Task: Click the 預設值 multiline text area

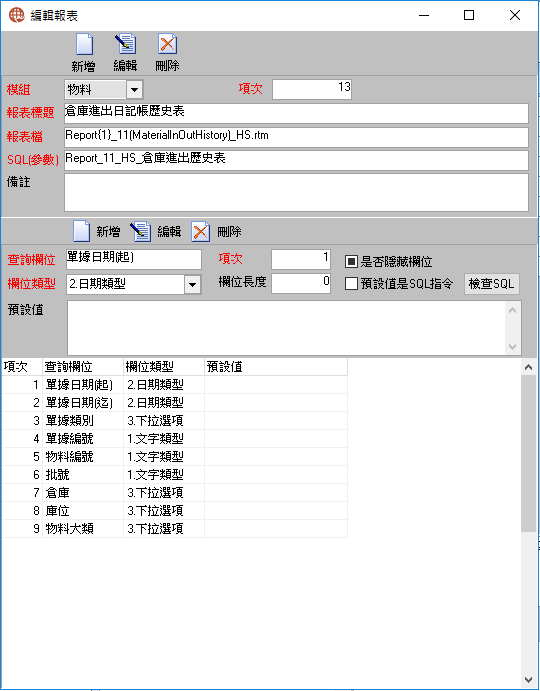Action: 287,328
